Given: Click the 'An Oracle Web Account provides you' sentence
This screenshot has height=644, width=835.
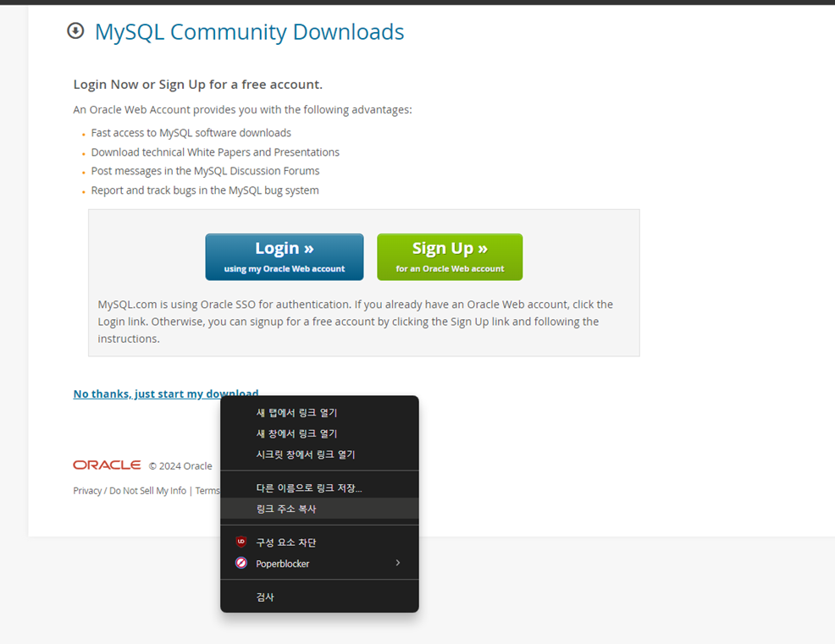Looking at the screenshot, I should click(242, 109).
